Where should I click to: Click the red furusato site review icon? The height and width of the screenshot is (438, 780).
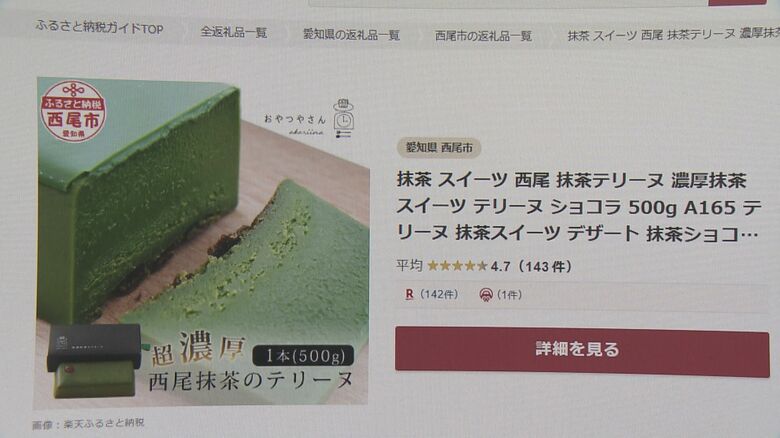[x=486, y=295]
